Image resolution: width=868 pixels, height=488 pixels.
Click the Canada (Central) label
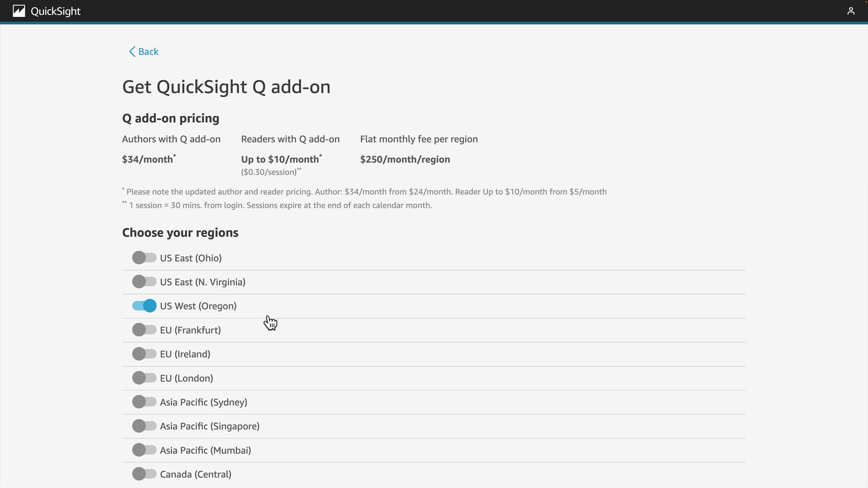tap(195, 474)
